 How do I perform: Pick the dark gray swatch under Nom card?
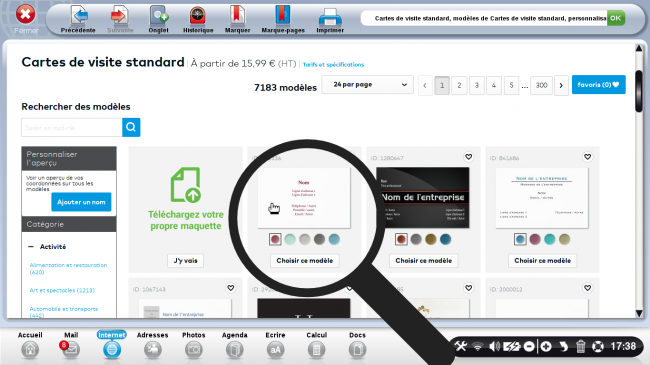(319, 239)
